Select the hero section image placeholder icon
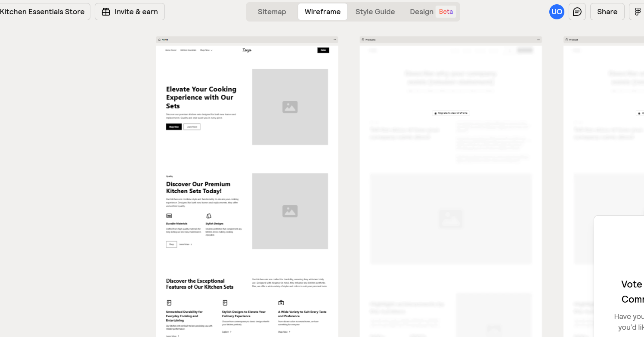This screenshot has height=337, width=644. pyautogui.click(x=290, y=107)
